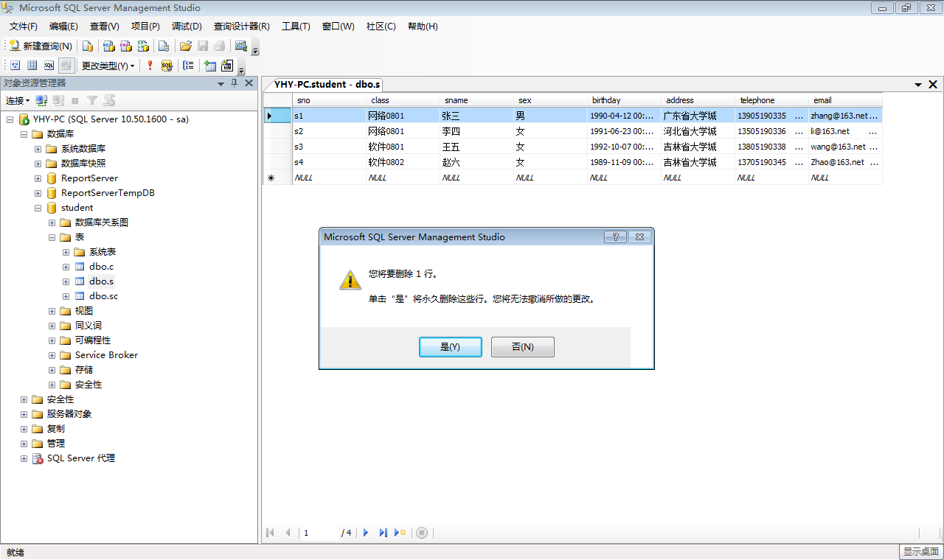The height and width of the screenshot is (560, 944).
Task: Expand the 系统数据库 folder
Action: click(38, 149)
